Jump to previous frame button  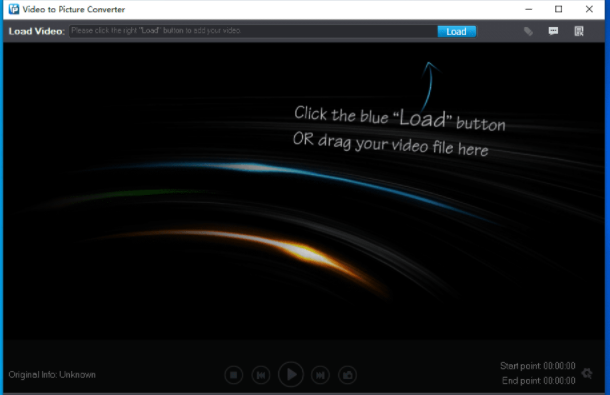(x=261, y=375)
